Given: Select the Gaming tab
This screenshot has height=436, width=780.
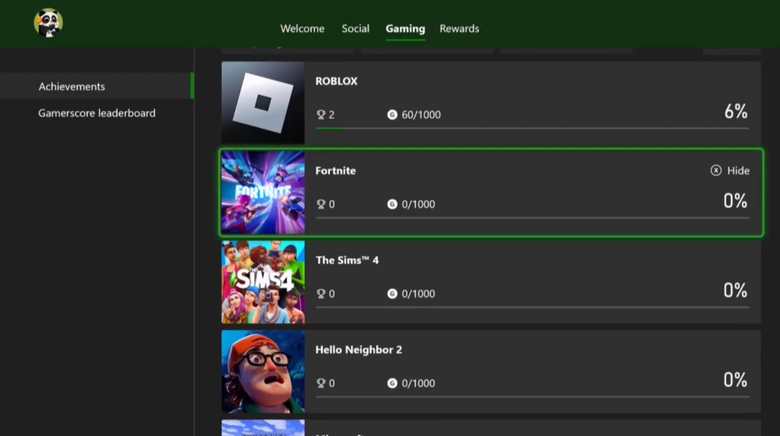Looking at the screenshot, I should pyautogui.click(x=405, y=29).
